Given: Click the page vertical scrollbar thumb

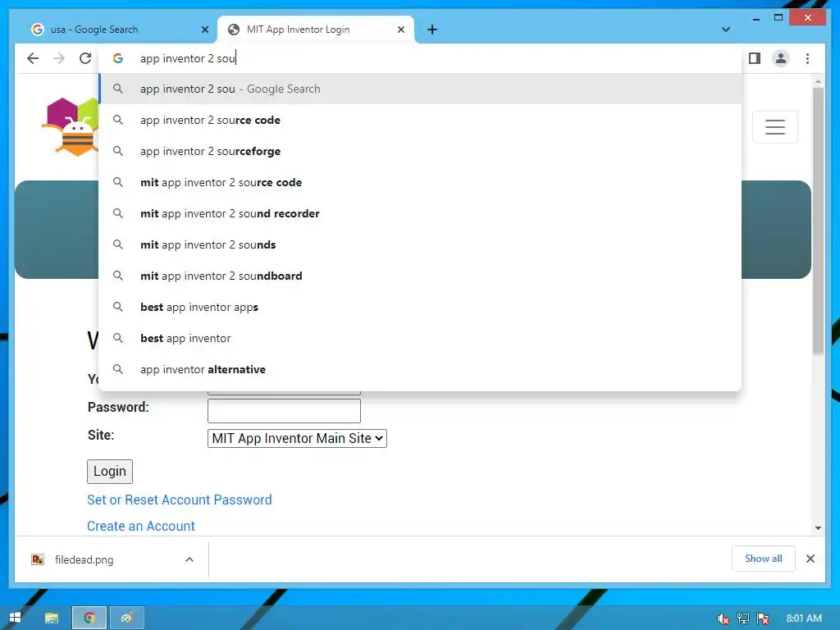Looking at the screenshot, I should tap(818, 221).
